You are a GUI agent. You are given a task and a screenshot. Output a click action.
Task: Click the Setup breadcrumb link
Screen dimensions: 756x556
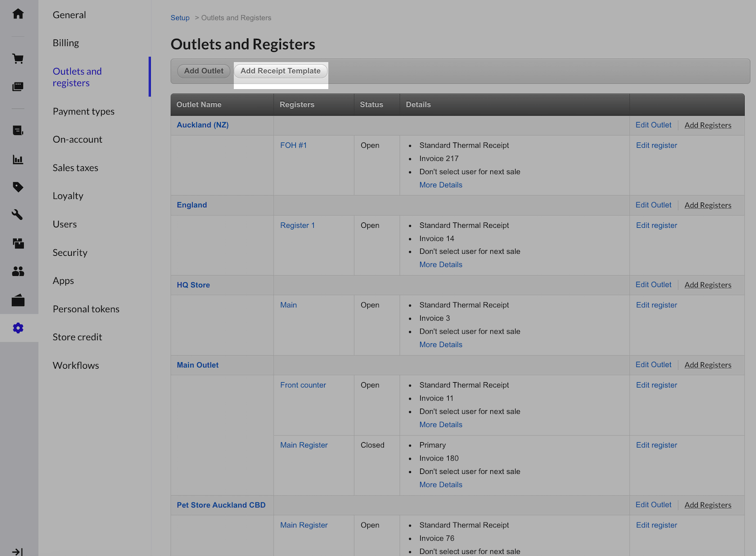pyautogui.click(x=180, y=18)
